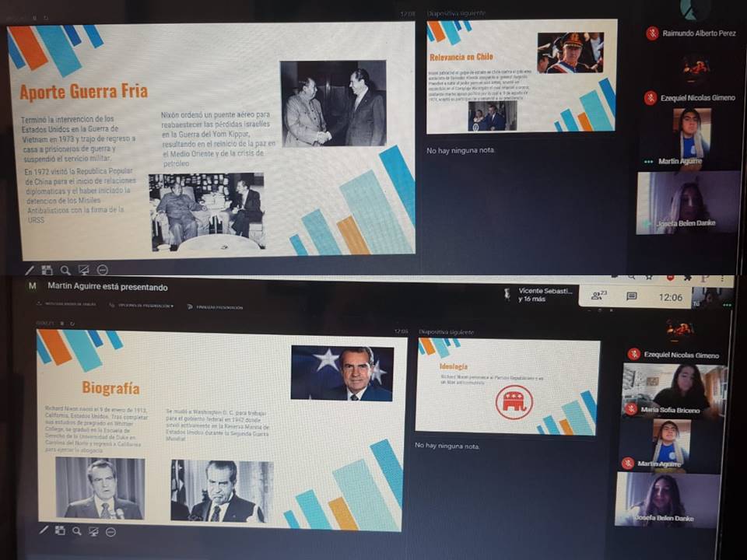The width and height of the screenshot is (747, 560).
Task: Open see-all-slides grid in top presenter view
Action: (x=47, y=270)
